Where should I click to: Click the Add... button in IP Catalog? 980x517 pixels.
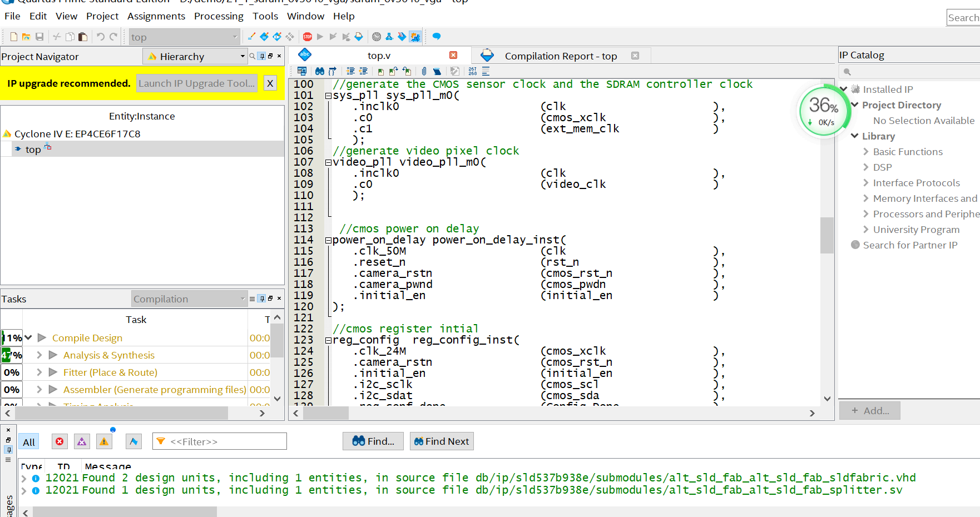870,410
